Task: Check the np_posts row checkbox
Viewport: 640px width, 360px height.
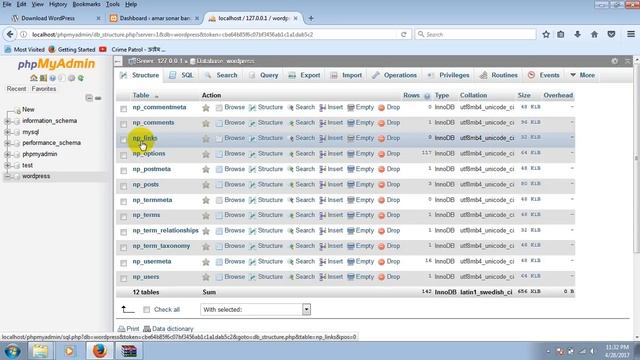Action: pos(124,186)
